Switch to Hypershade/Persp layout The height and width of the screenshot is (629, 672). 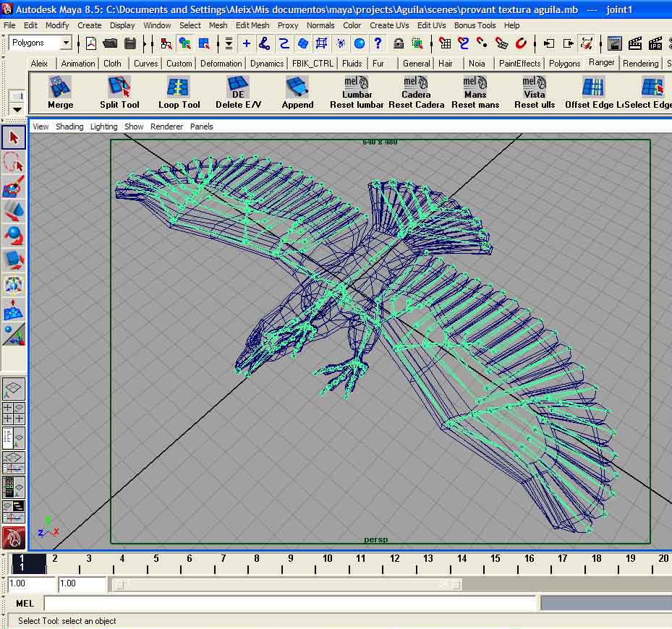coord(14,487)
